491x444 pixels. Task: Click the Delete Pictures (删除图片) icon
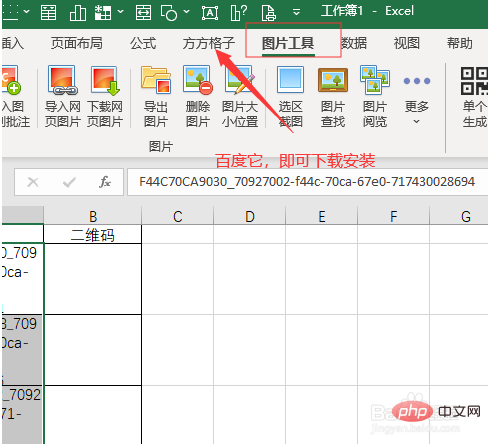(198, 80)
